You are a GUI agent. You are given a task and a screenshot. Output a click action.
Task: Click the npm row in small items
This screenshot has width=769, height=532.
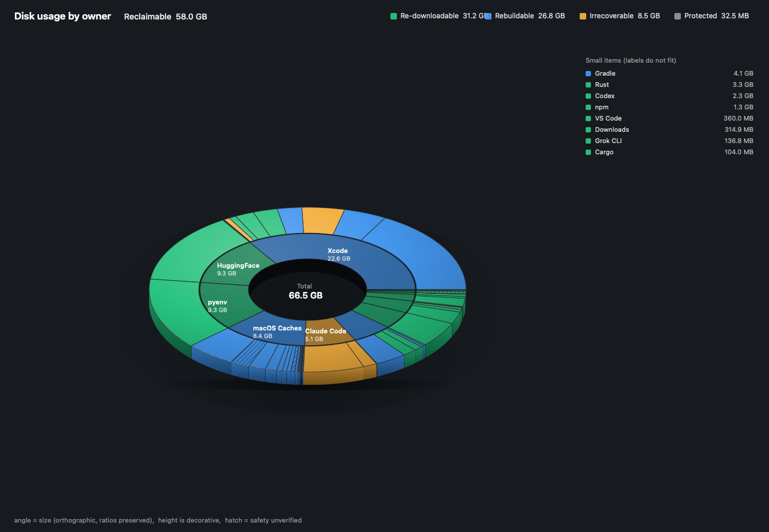(669, 107)
